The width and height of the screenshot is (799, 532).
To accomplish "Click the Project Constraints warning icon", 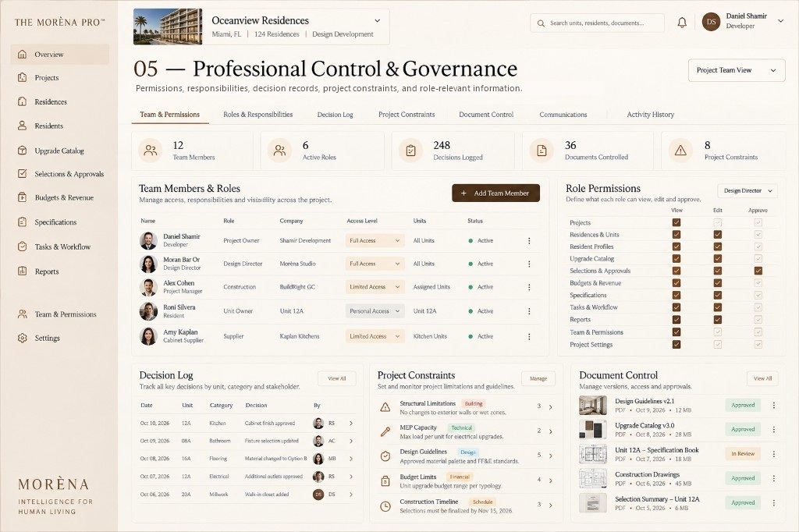I will (680, 151).
